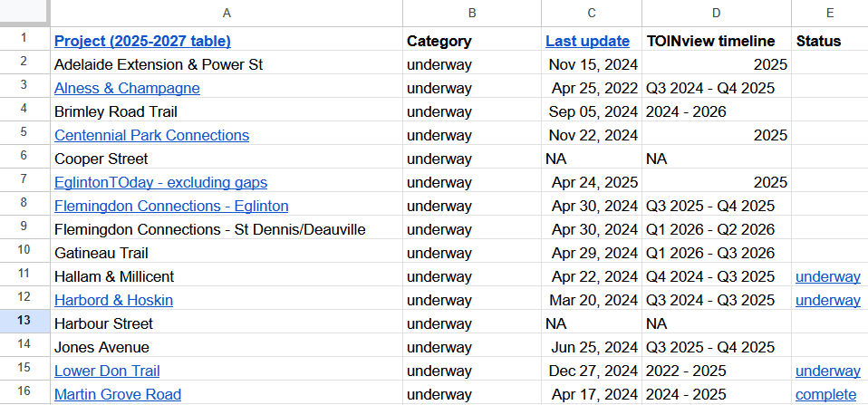Select the column D header

(717, 13)
